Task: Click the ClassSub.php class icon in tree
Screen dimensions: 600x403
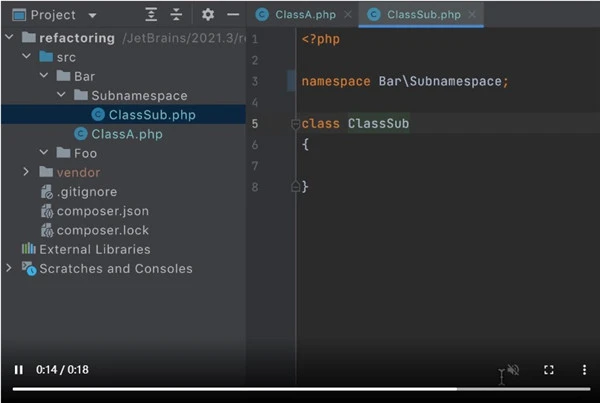Action: click(x=98, y=114)
